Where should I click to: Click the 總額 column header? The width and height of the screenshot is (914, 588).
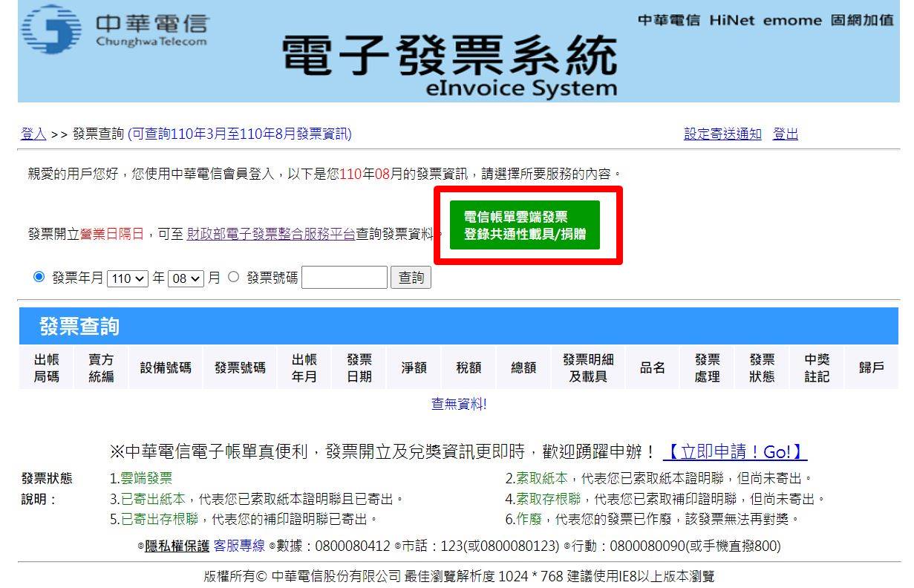523,367
